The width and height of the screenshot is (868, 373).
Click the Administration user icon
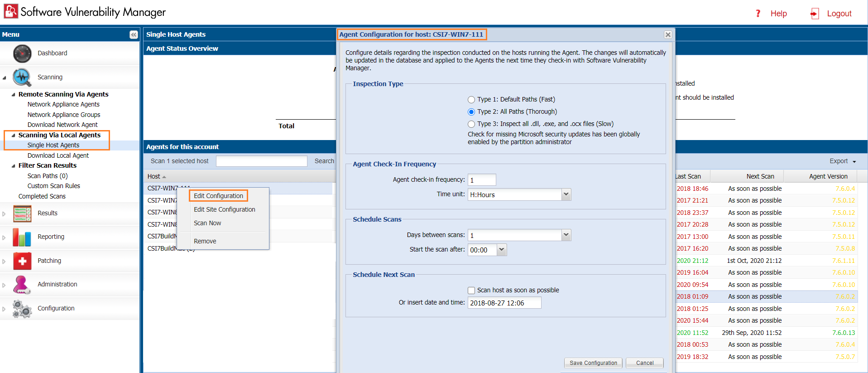[x=22, y=285]
